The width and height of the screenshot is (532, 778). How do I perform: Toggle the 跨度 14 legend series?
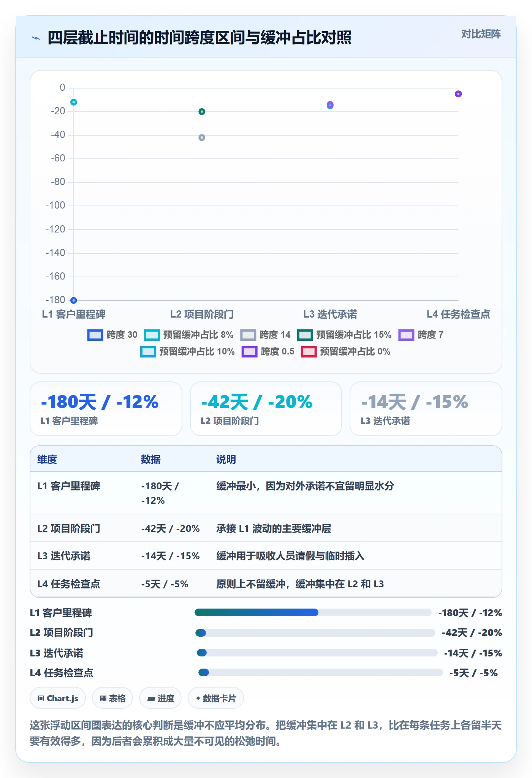point(265,335)
